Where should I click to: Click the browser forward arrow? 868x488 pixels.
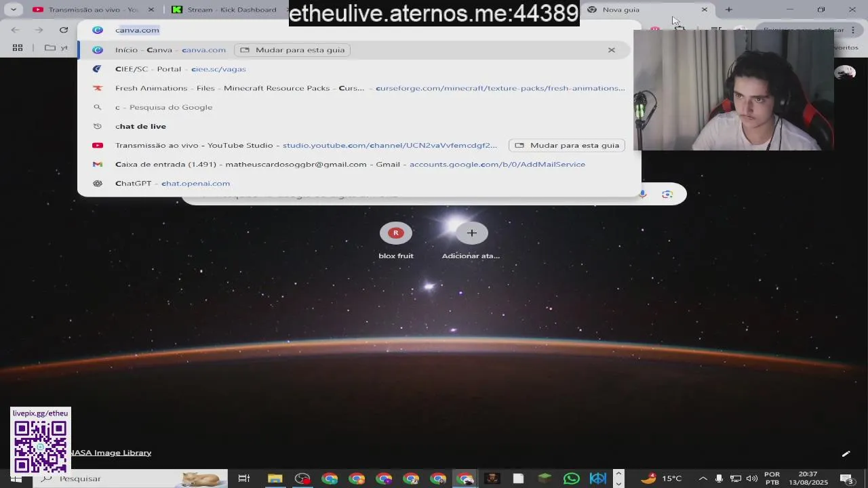tap(39, 30)
